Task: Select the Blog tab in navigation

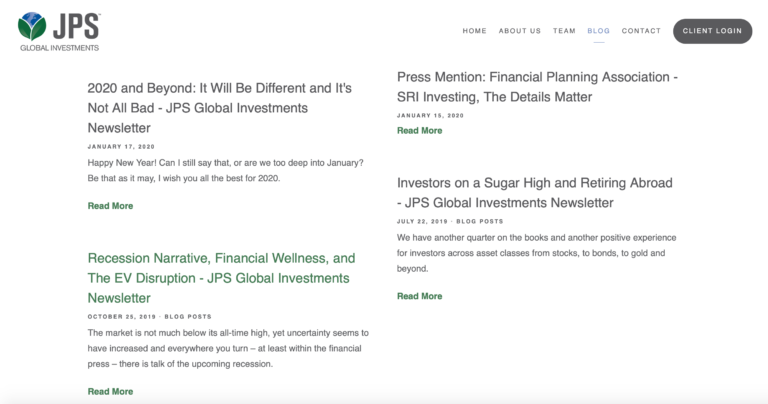Action: pyautogui.click(x=599, y=31)
